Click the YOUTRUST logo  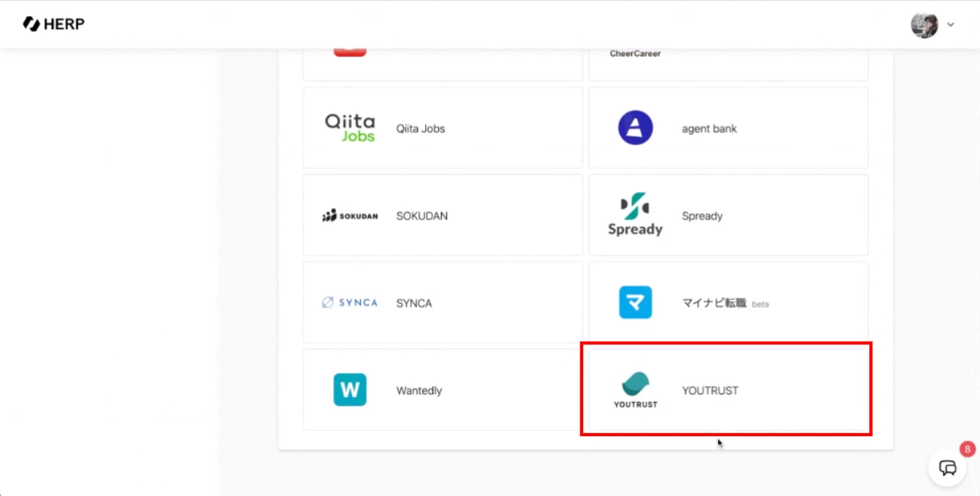click(x=636, y=390)
